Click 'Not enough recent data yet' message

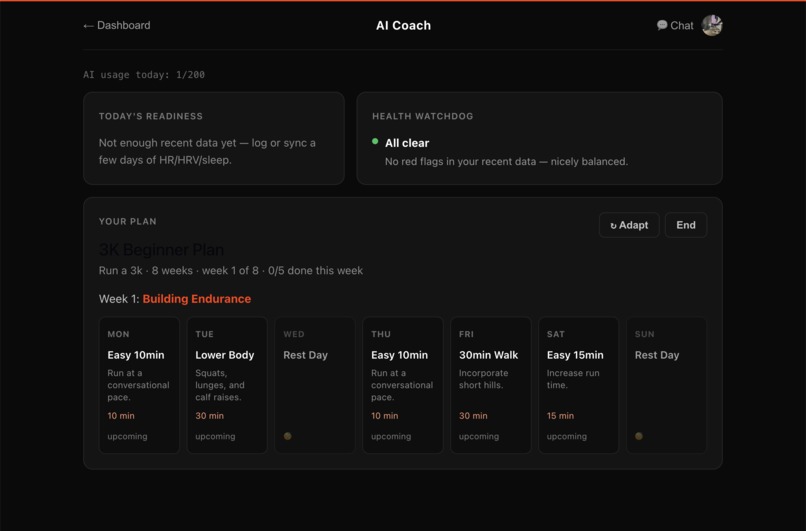[x=207, y=151]
